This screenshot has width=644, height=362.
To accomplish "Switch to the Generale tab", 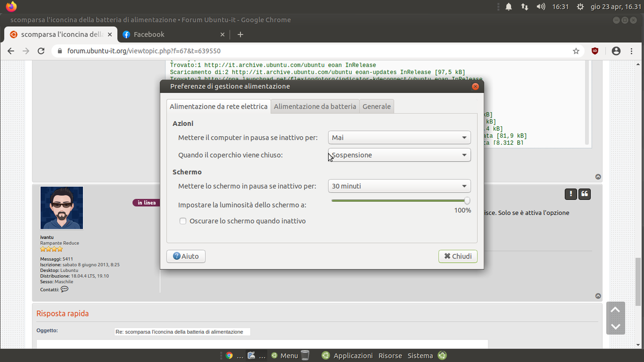I will pyautogui.click(x=376, y=107).
